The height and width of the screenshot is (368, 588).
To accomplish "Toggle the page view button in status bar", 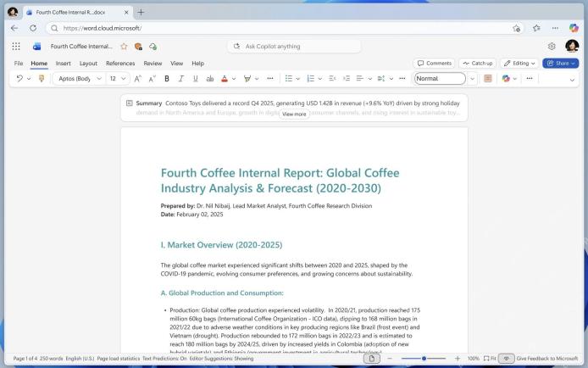I will point(372,359).
